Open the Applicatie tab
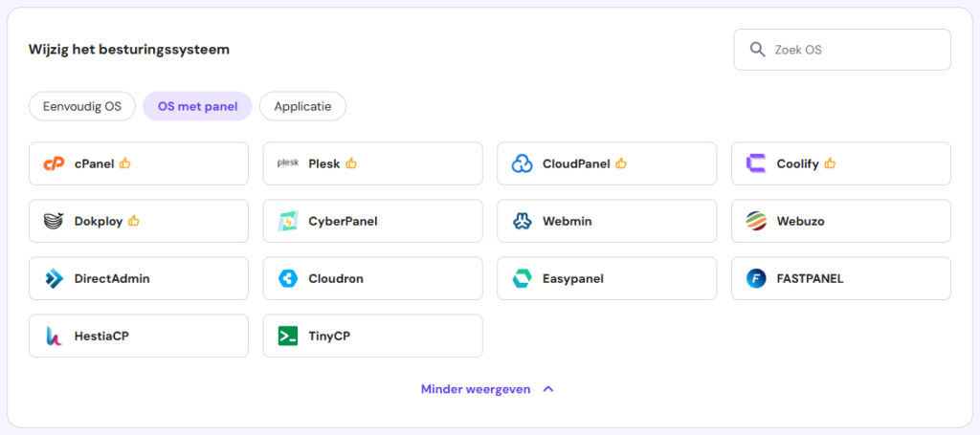This screenshot has width=980, height=435. pos(302,106)
